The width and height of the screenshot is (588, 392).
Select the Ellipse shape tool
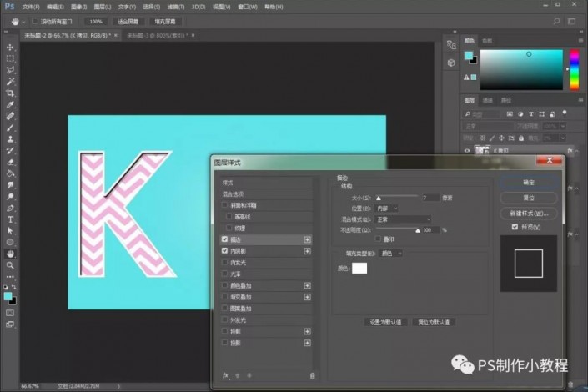(10, 243)
